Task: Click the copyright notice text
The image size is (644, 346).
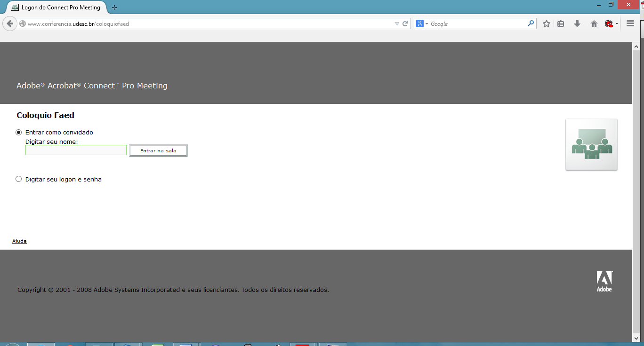Action: [173, 290]
